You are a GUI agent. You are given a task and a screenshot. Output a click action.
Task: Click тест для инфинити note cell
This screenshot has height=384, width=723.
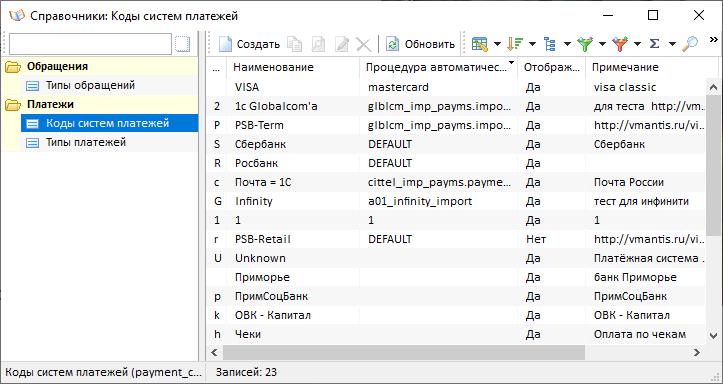[646, 201]
